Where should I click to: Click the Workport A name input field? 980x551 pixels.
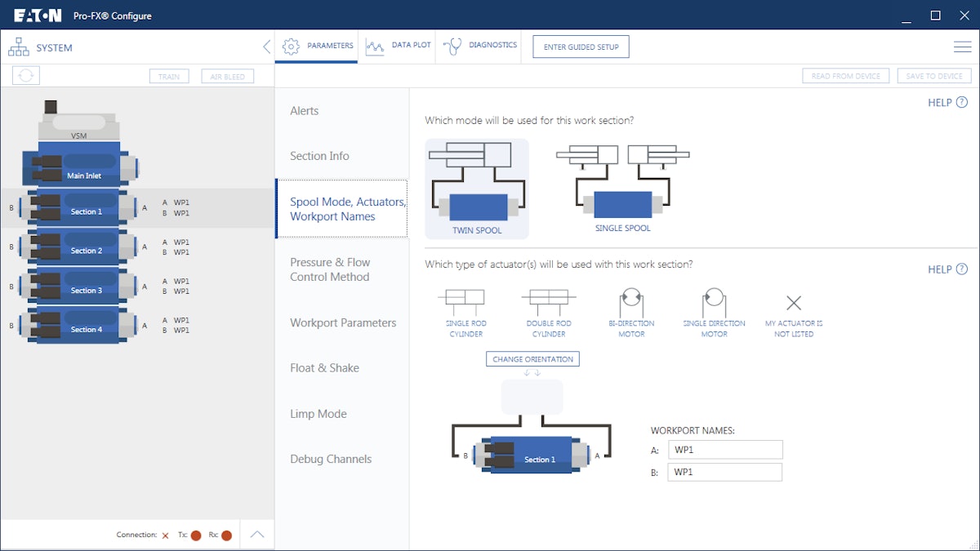click(x=724, y=449)
